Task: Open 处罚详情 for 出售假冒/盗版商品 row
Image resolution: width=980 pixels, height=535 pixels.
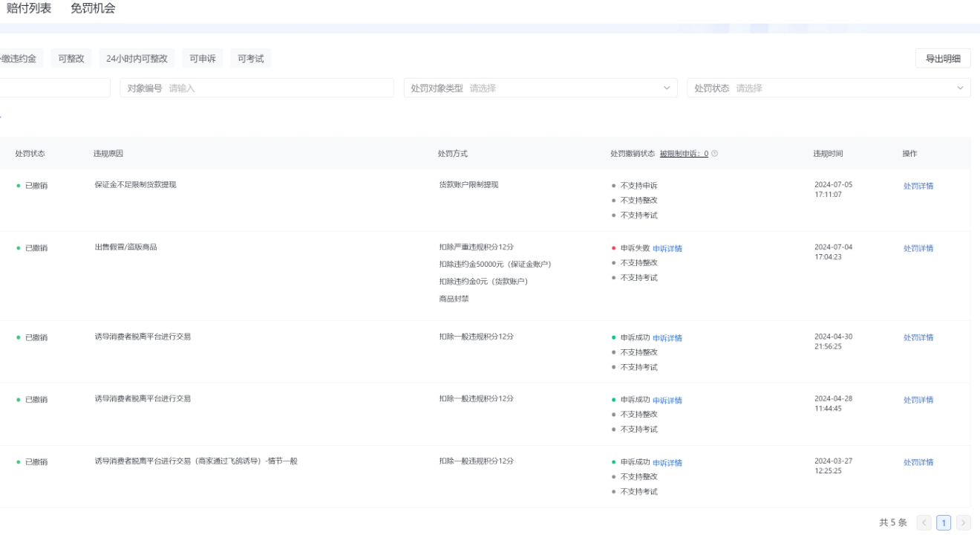Action: click(918, 249)
